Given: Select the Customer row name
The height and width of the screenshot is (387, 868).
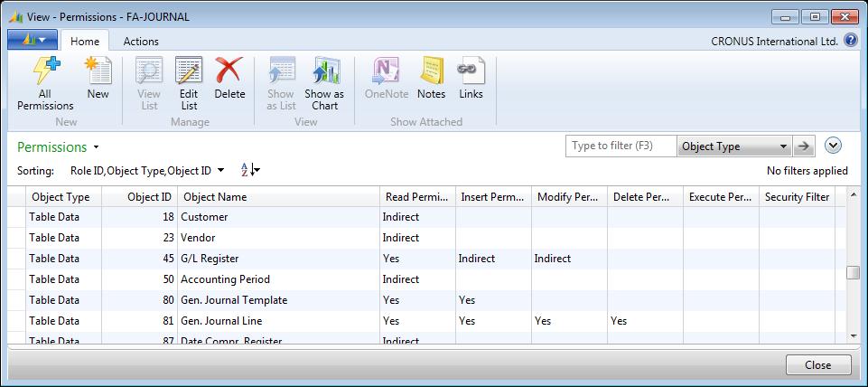Looking at the screenshot, I should [204, 217].
